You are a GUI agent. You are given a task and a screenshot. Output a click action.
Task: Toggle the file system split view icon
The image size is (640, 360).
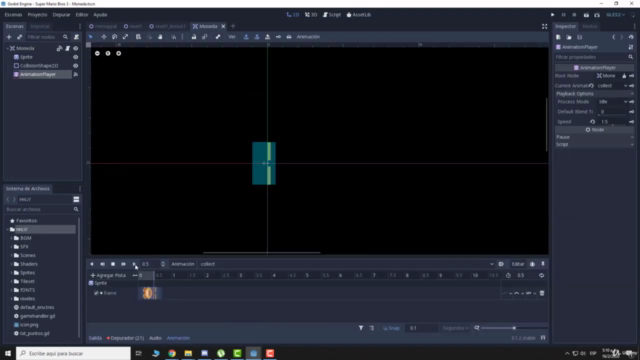(76, 200)
